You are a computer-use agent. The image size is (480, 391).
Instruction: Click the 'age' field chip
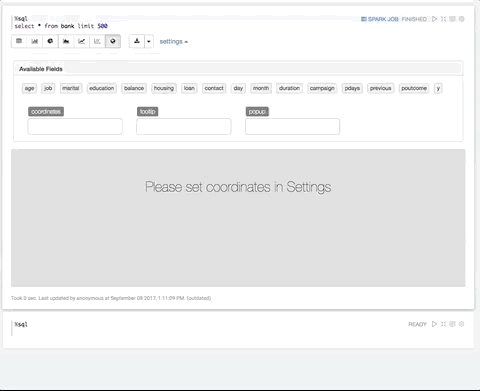click(29, 88)
